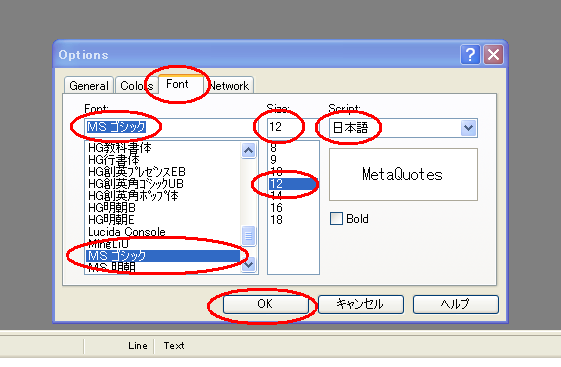The width and height of the screenshot is (561, 367).
Task: Select HG創英角ポップ体 font
Action: point(163,196)
